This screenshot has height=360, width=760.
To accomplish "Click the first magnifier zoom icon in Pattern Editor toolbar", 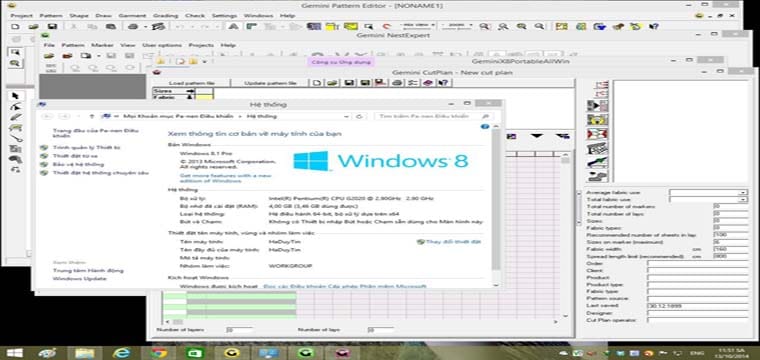I will [x=486, y=27].
